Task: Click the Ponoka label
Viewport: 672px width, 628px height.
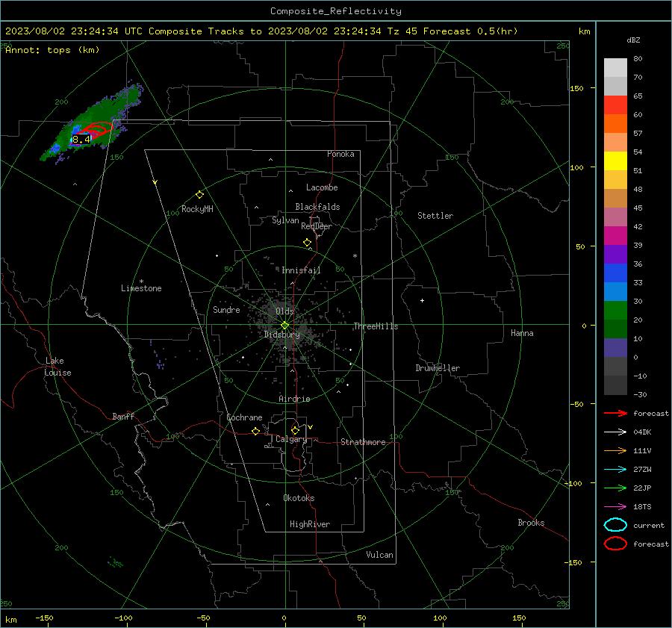Action: [340, 154]
